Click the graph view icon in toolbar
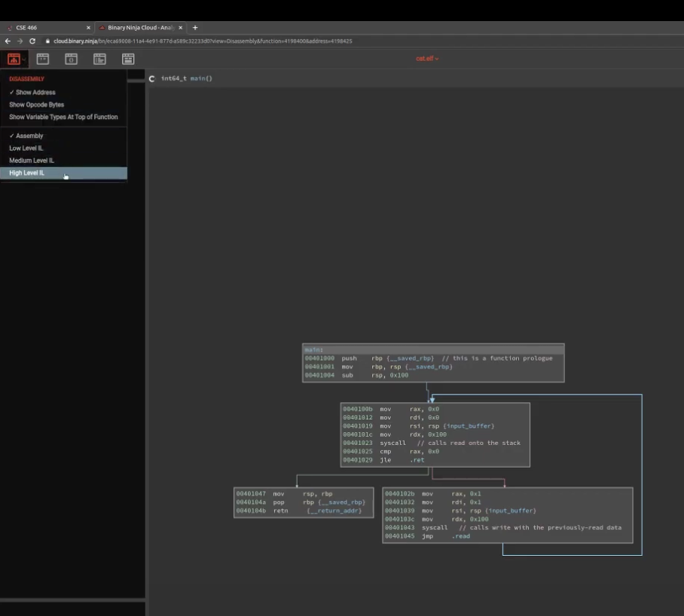 (13, 59)
